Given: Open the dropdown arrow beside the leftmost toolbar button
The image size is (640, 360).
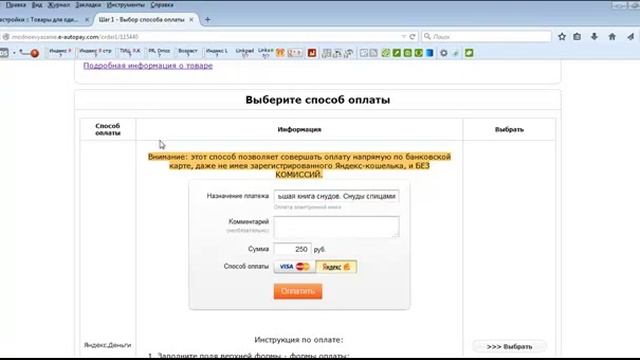Looking at the screenshot, I should pyautogui.click(x=14, y=53).
